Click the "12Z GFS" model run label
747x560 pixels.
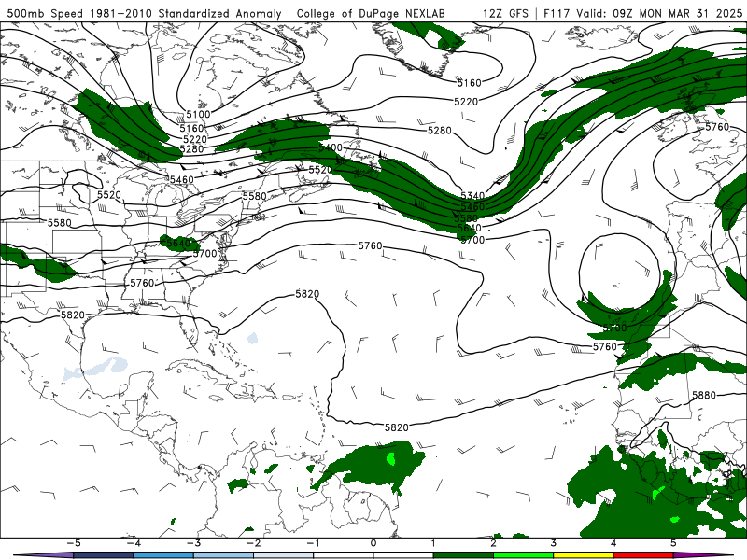(505, 13)
